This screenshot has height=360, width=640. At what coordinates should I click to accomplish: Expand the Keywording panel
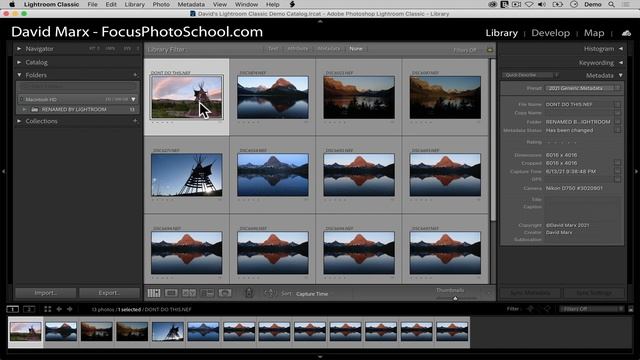pyautogui.click(x=621, y=62)
